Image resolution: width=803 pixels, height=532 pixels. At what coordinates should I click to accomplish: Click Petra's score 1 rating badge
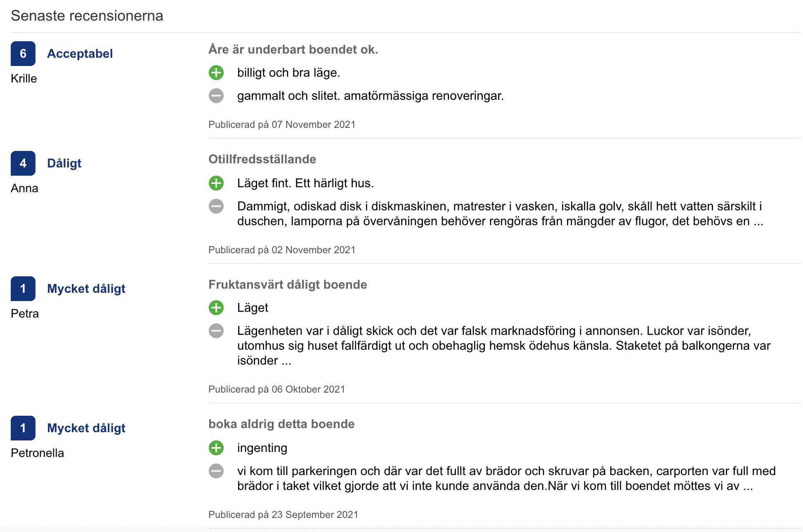pos(23,289)
